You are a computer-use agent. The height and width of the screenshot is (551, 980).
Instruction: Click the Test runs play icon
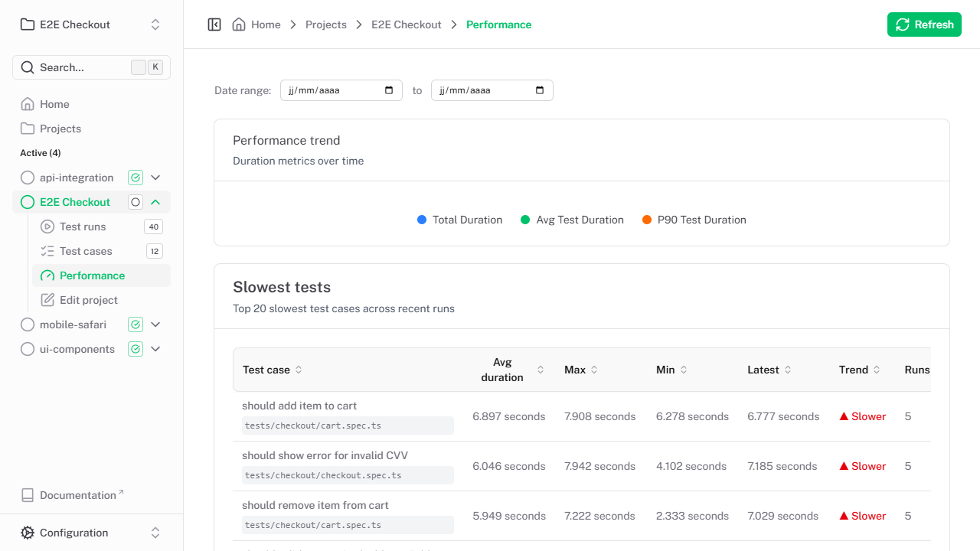pos(47,227)
